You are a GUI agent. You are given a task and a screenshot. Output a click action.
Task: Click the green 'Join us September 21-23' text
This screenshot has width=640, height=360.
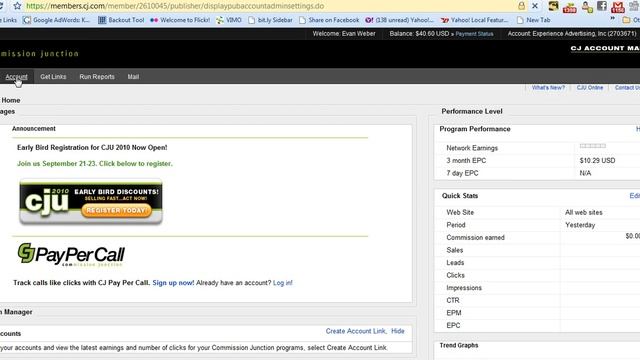tap(95, 163)
